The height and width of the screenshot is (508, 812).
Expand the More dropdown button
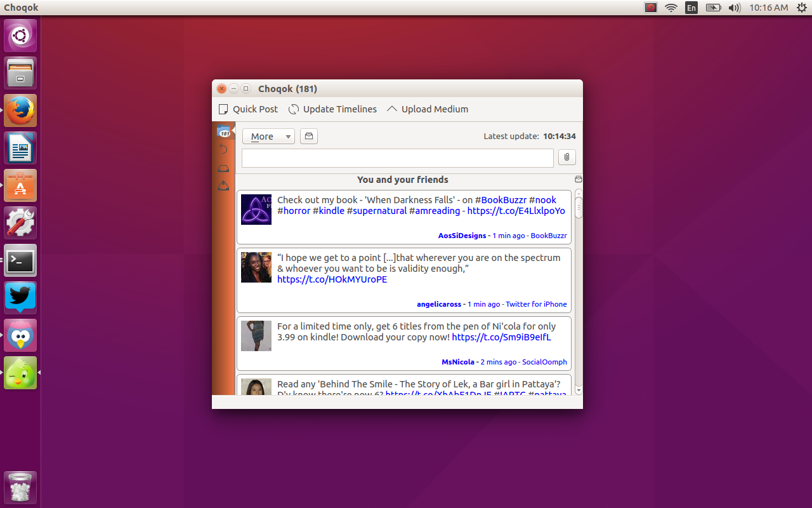pos(268,137)
